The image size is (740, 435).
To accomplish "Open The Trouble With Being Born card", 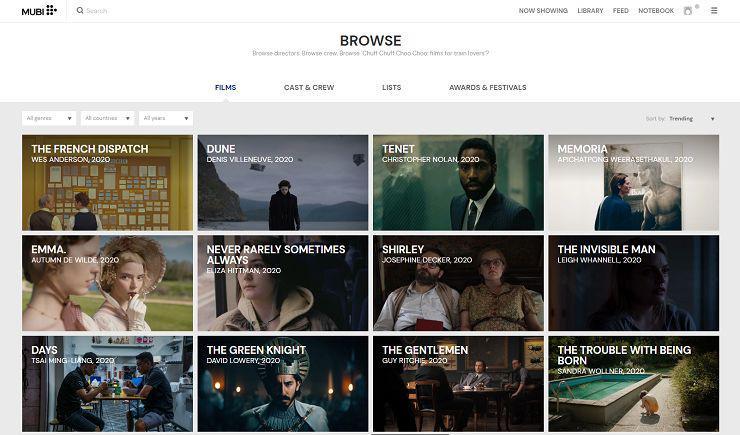I will coord(634,384).
